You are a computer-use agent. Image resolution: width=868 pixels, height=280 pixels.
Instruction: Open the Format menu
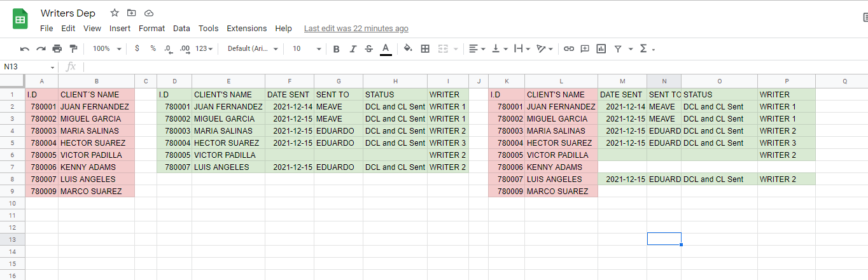151,29
